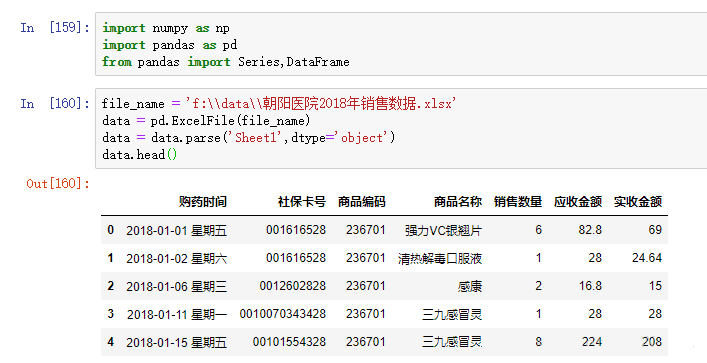707x363 pixels.
Task: Select date cell 2018-01-02 星期六
Action: tap(176, 258)
